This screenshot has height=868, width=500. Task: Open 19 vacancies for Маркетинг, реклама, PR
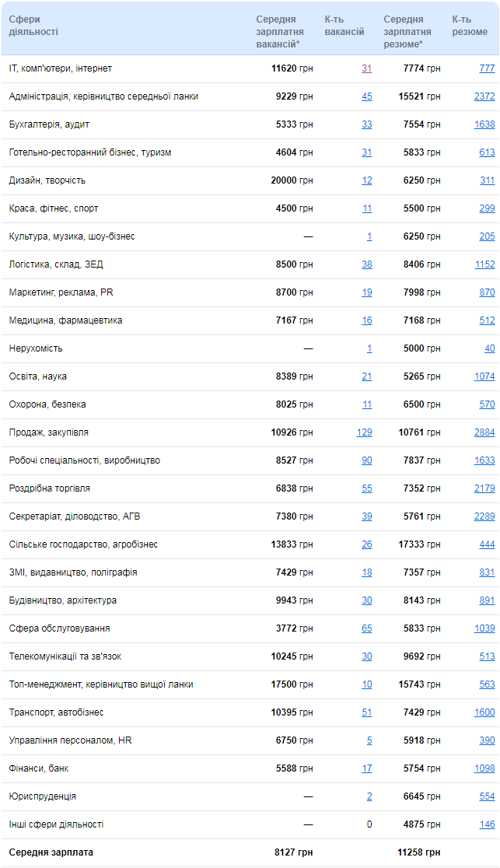point(366,292)
